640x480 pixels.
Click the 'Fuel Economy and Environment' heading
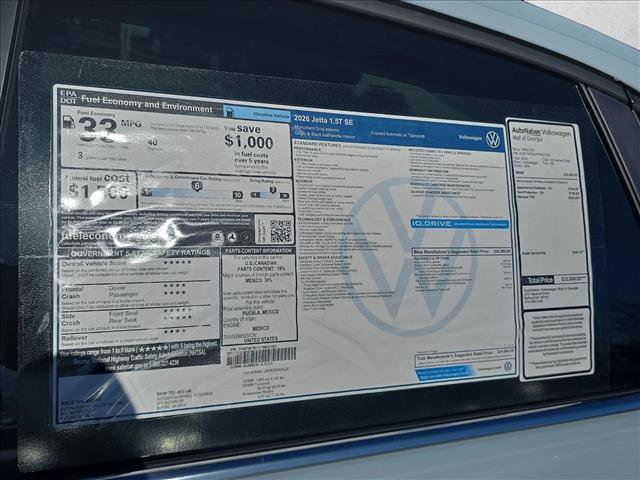tap(147, 104)
